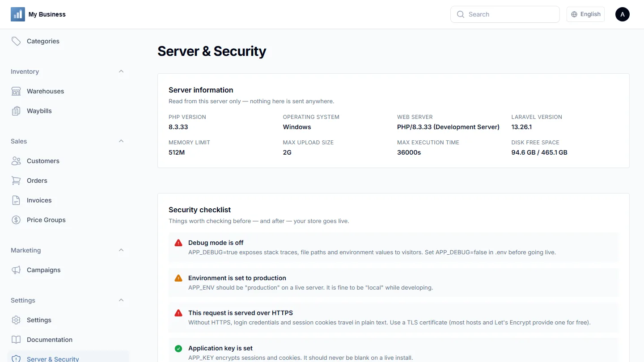Click the My Business logo icon
Image resolution: width=644 pixels, height=362 pixels.
(18, 14)
